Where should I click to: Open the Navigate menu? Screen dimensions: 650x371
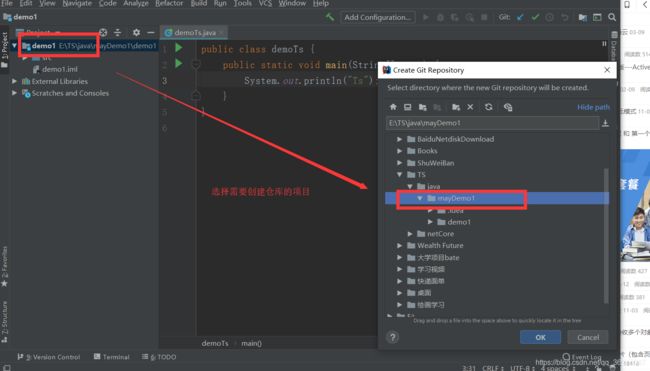pyautogui.click(x=77, y=4)
